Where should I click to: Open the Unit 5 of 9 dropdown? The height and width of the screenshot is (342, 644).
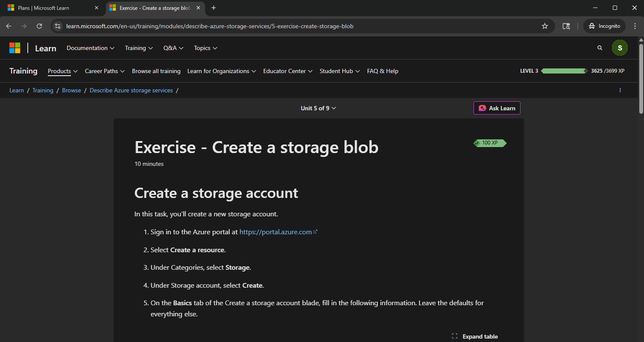click(318, 108)
